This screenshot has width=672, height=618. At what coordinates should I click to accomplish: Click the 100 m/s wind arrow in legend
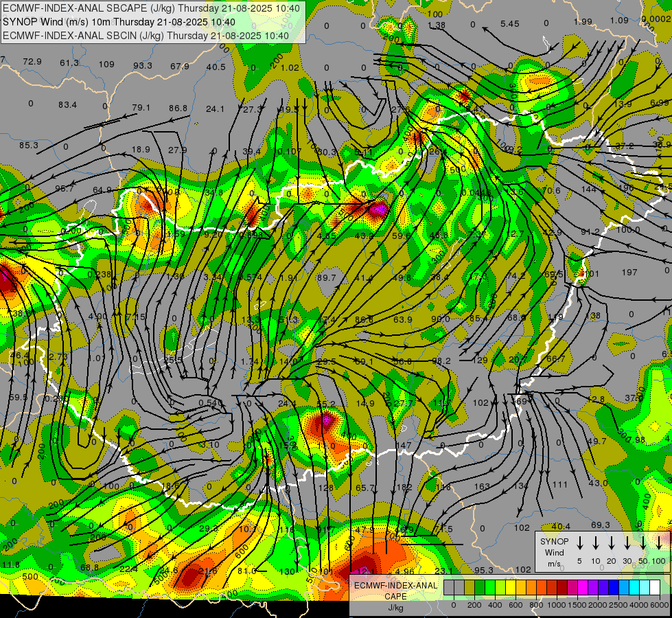[659, 542]
